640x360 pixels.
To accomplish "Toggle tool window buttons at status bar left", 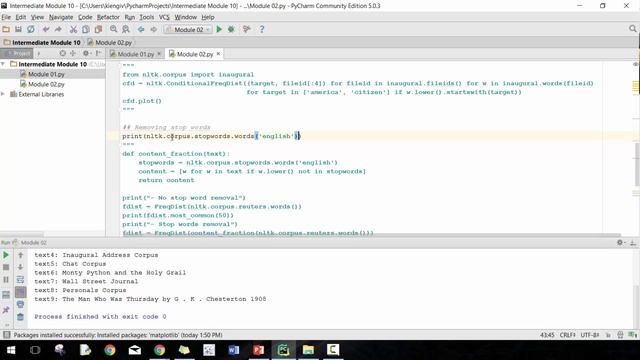I will [x=6, y=335].
